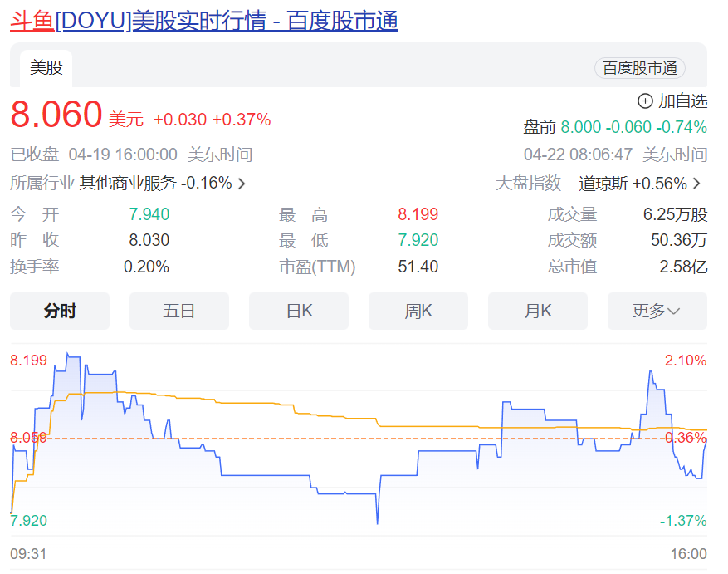Switch to the 日K chart tab
The height and width of the screenshot is (574, 728).
coord(299,311)
